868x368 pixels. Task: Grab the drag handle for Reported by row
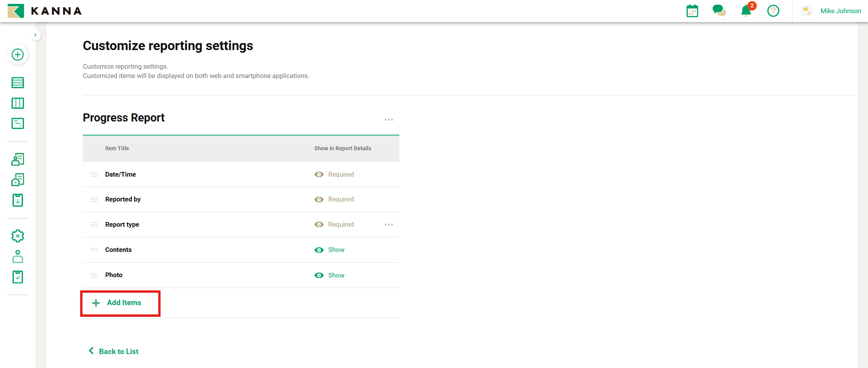[x=94, y=200]
